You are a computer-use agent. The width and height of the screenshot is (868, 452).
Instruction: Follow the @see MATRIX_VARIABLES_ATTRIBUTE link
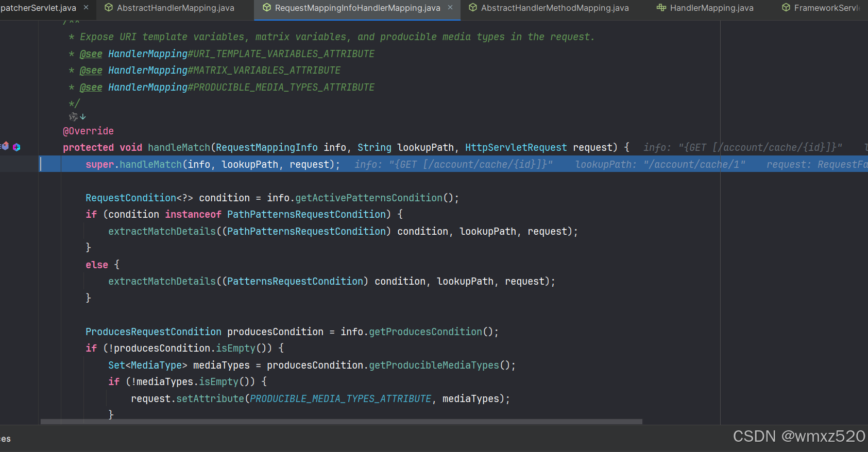pyautogui.click(x=224, y=70)
